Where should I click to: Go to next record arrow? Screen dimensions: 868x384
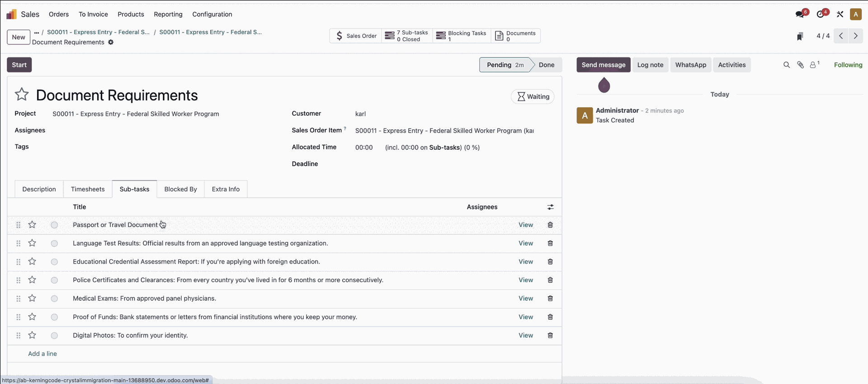856,36
